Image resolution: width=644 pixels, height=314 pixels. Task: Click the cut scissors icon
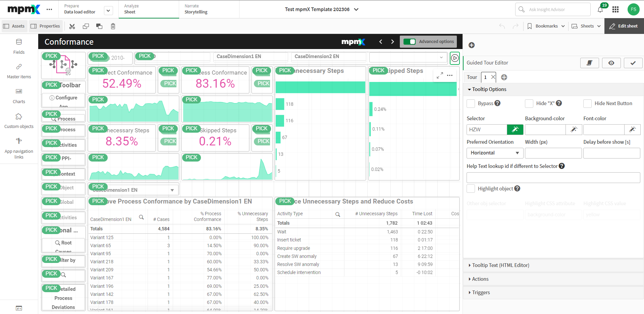click(72, 26)
